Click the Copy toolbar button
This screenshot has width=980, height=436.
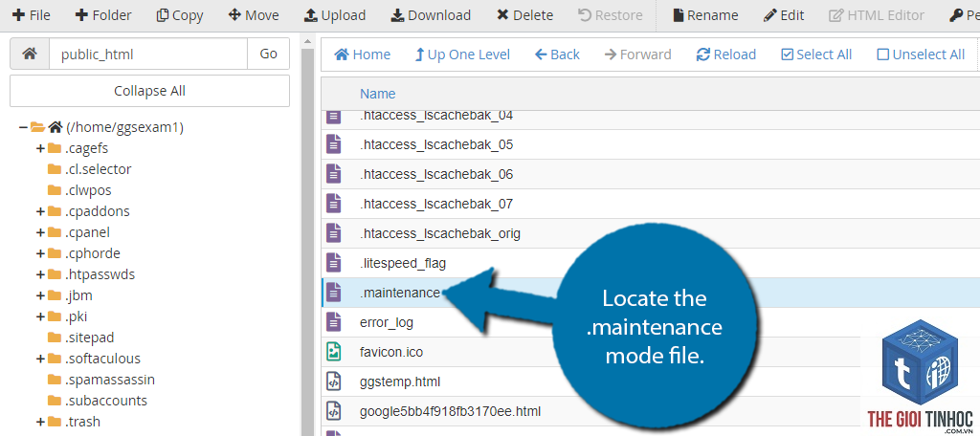179,15
